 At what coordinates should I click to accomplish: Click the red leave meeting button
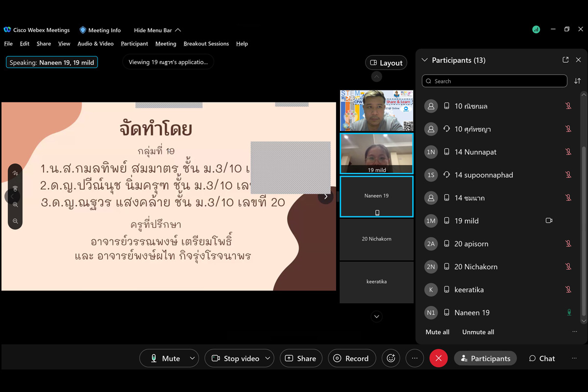pyautogui.click(x=439, y=359)
